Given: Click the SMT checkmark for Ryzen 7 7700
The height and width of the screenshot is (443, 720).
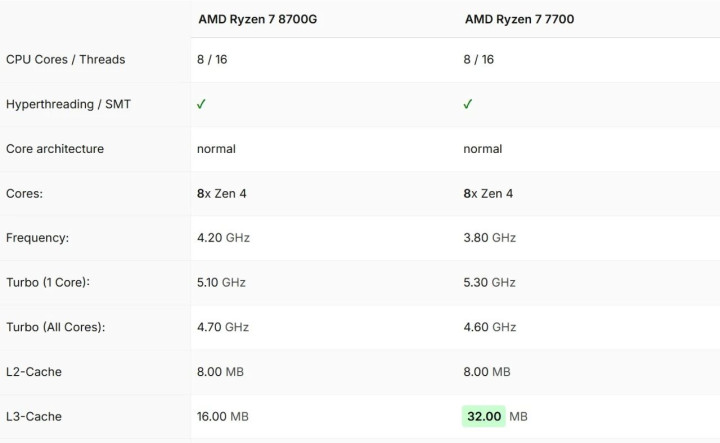Looking at the screenshot, I should pyautogui.click(x=468, y=104).
